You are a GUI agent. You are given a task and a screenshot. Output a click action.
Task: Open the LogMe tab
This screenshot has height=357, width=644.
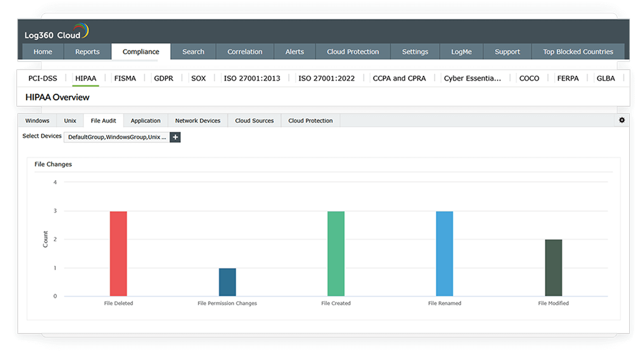[461, 52]
